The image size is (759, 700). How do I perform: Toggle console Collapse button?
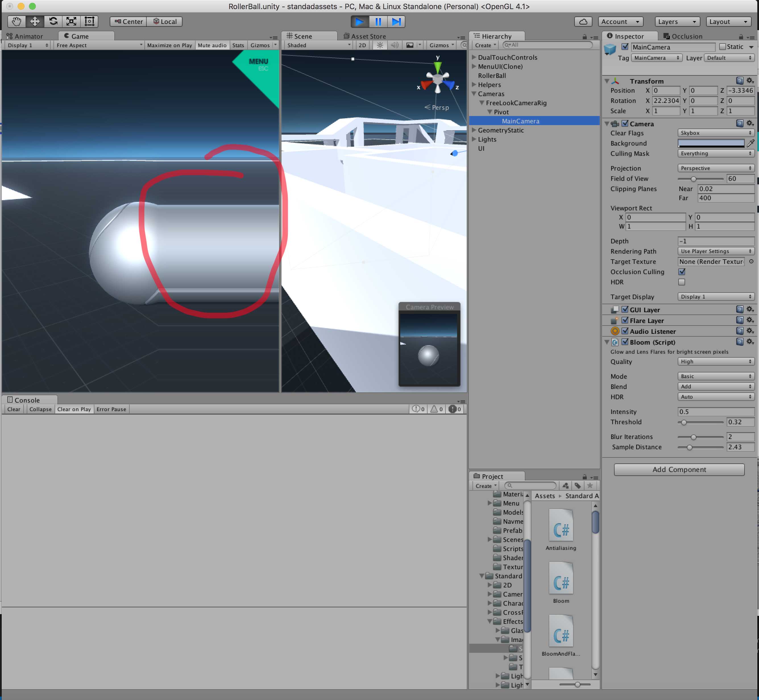[40, 409]
